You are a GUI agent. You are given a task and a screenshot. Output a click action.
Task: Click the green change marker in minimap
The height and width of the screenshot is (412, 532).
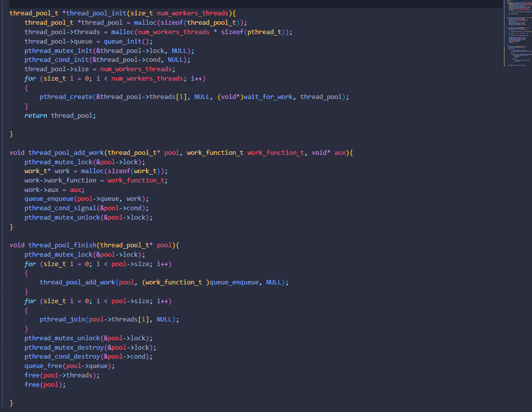tap(504, 56)
